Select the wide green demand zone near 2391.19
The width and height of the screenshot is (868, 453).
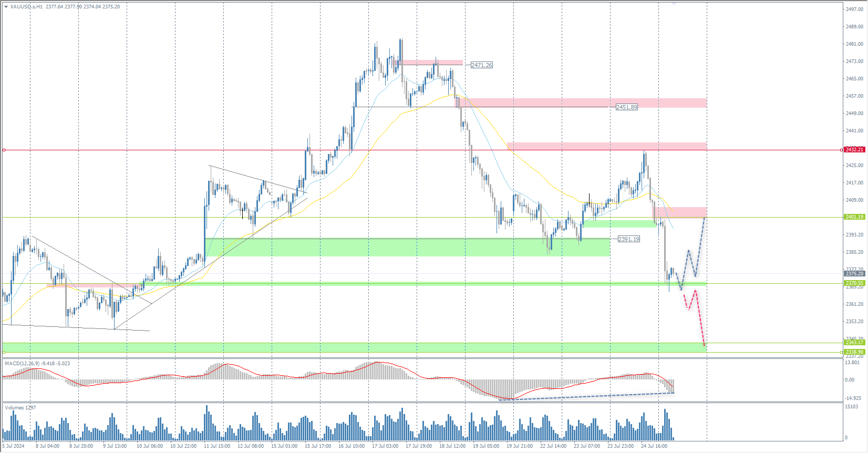[407, 248]
